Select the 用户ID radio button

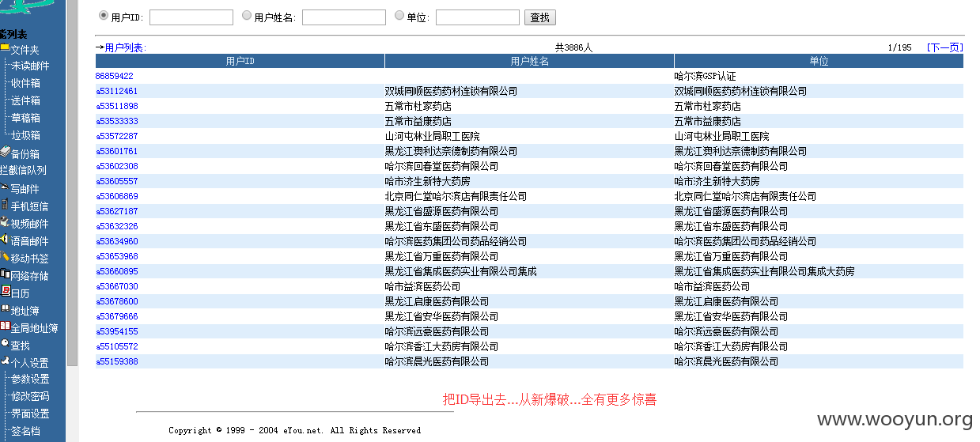click(104, 15)
